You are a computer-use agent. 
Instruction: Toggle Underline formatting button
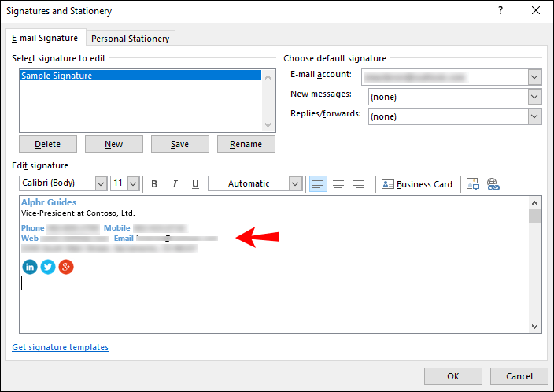click(x=194, y=184)
